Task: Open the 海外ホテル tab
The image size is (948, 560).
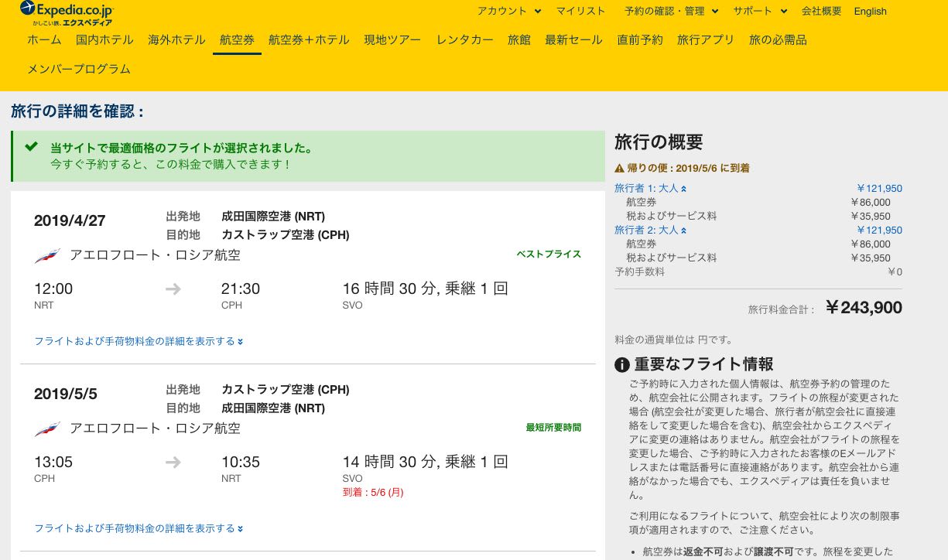Action: tap(176, 39)
